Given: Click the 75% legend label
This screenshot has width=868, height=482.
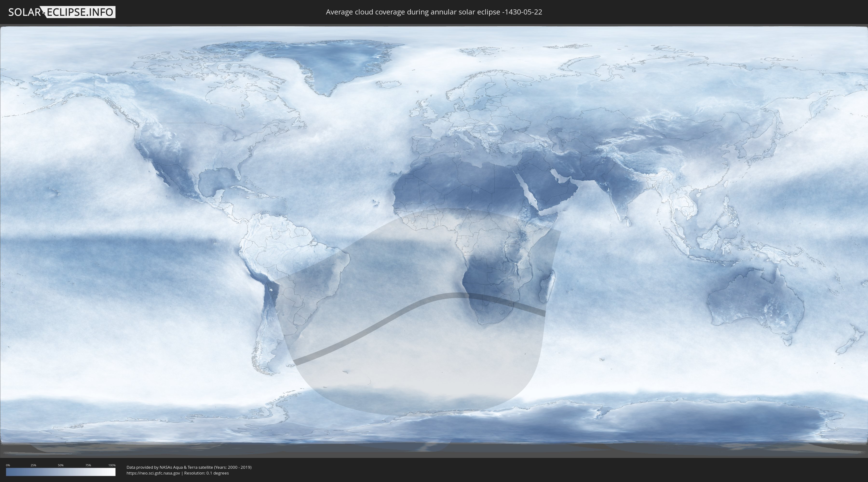Looking at the screenshot, I should (88, 465).
